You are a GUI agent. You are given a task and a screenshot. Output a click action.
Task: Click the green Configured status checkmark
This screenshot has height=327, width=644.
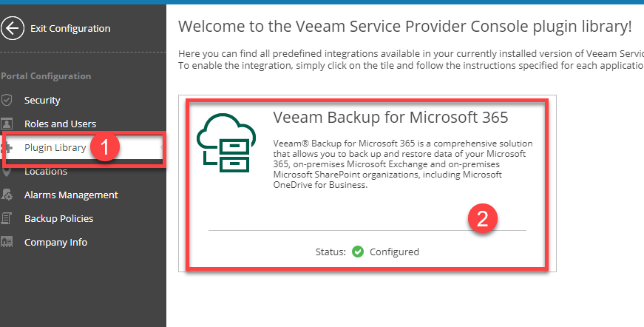click(x=358, y=252)
